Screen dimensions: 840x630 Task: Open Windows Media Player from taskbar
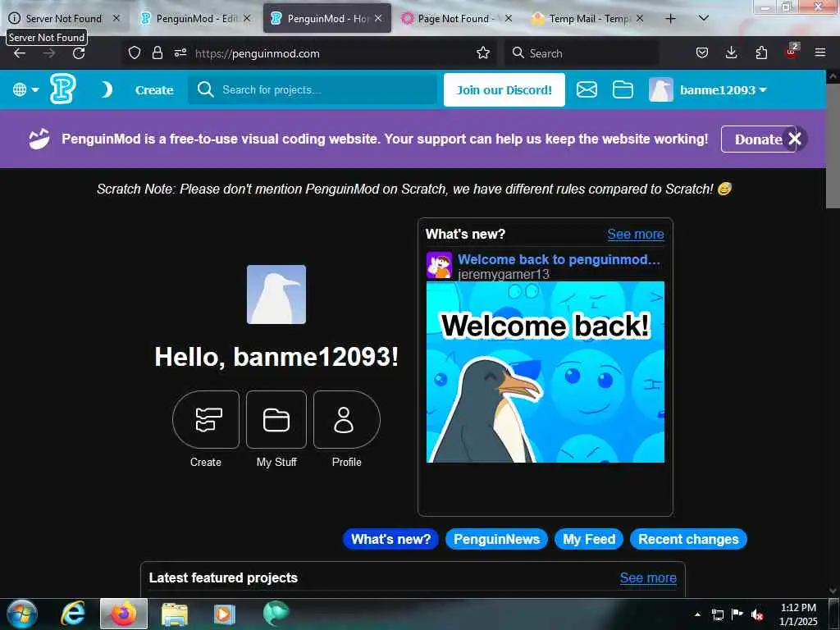(225, 614)
